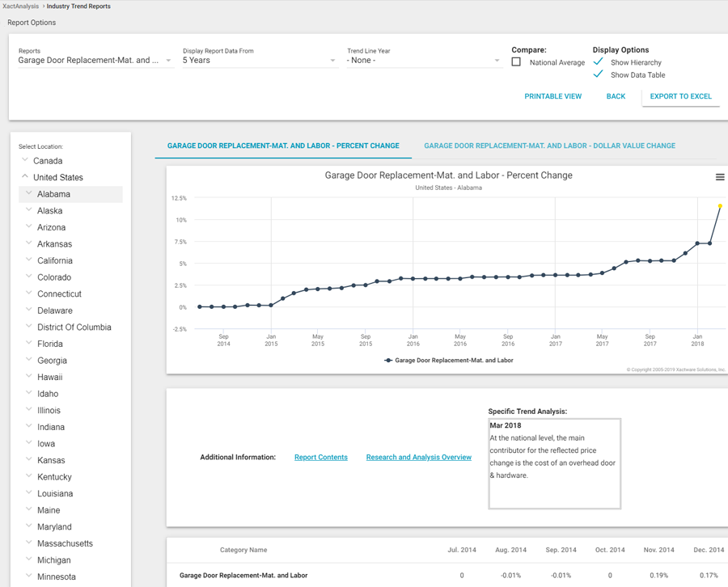Uncheck the Show Hierarchy option

pyautogui.click(x=599, y=62)
